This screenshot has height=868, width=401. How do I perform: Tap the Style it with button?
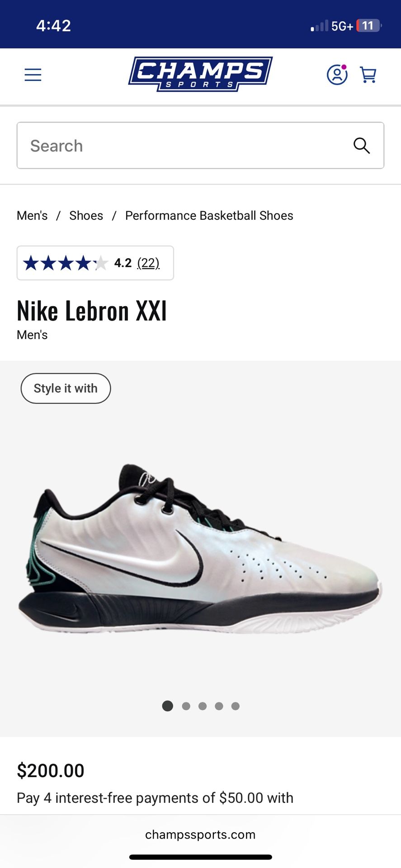click(x=66, y=388)
